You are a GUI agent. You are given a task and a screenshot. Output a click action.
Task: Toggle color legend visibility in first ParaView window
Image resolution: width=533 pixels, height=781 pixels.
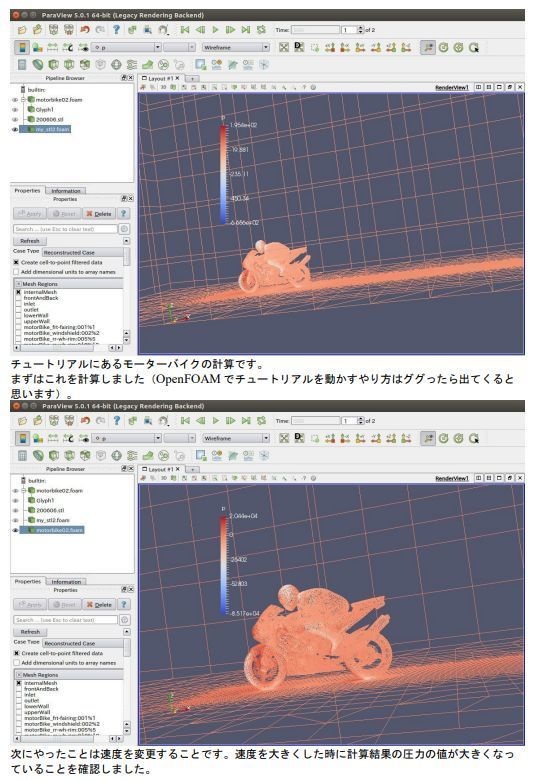pyautogui.click(x=22, y=47)
